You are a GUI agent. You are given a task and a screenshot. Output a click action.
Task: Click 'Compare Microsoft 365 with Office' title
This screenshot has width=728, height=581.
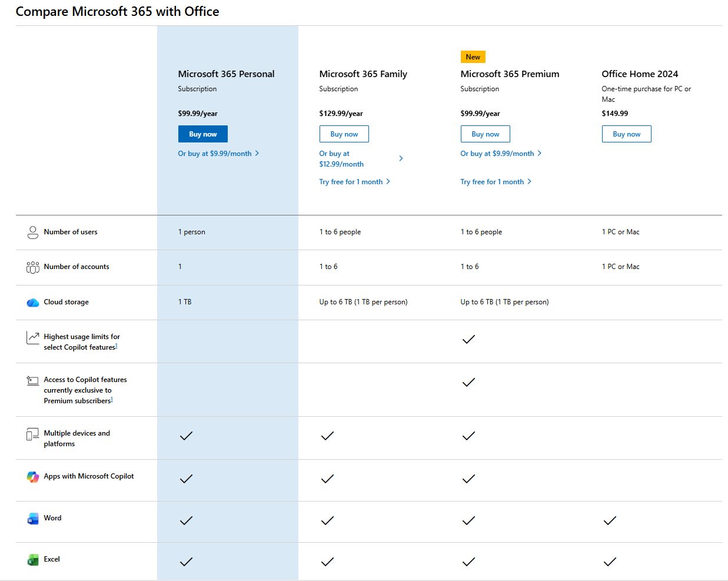coord(117,12)
